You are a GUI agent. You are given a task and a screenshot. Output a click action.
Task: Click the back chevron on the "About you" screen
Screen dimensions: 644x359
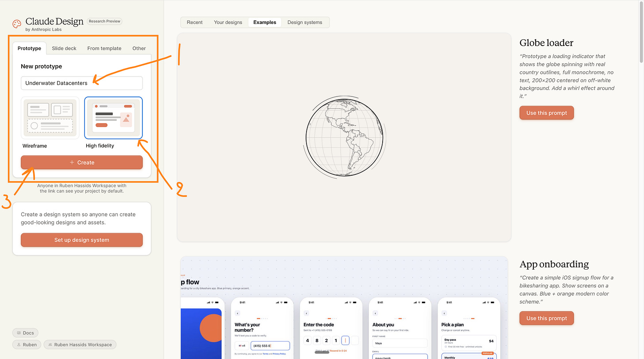[375, 313]
